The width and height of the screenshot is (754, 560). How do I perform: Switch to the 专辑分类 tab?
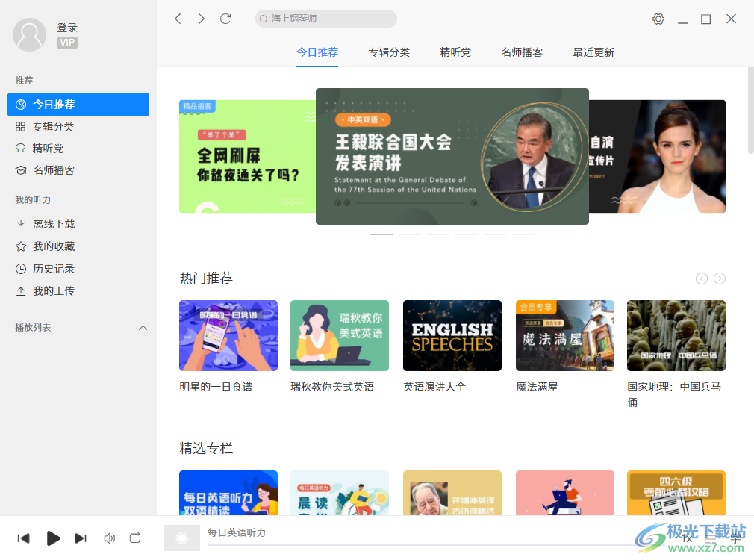tap(389, 52)
